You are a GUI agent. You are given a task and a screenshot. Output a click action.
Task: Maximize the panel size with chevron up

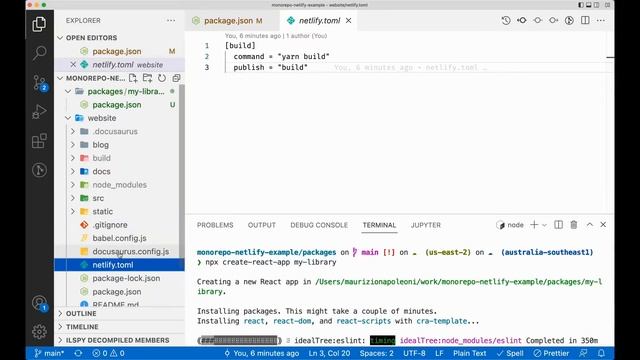click(x=589, y=225)
